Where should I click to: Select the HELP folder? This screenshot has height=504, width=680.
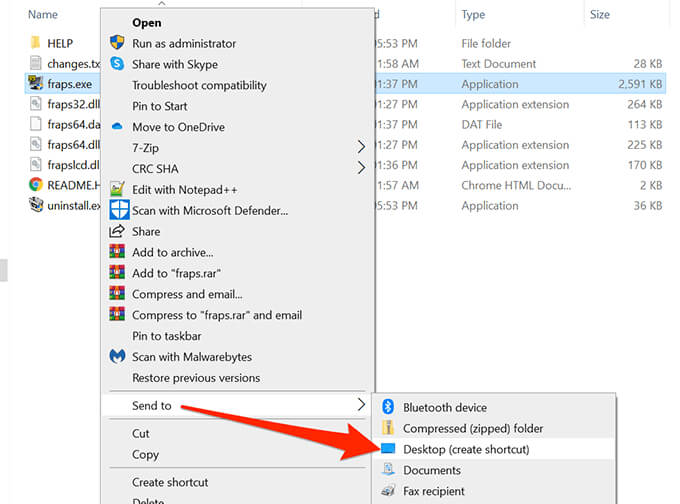point(59,43)
